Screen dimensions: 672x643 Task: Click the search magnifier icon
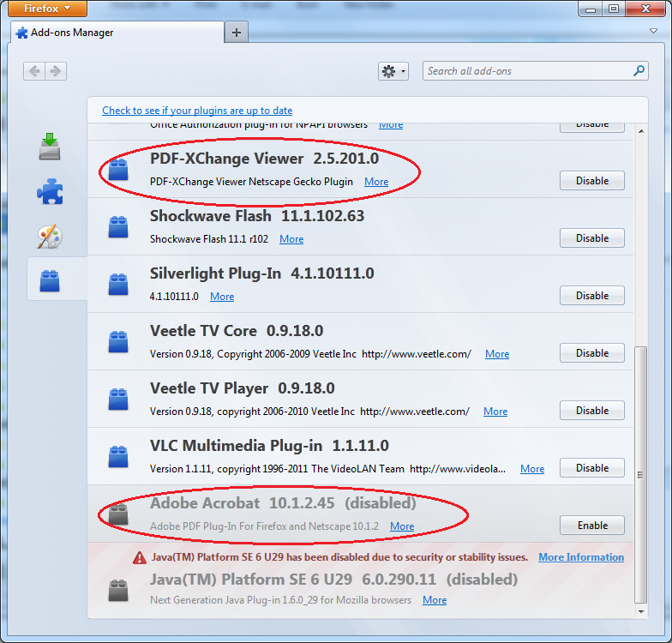(639, 70)
